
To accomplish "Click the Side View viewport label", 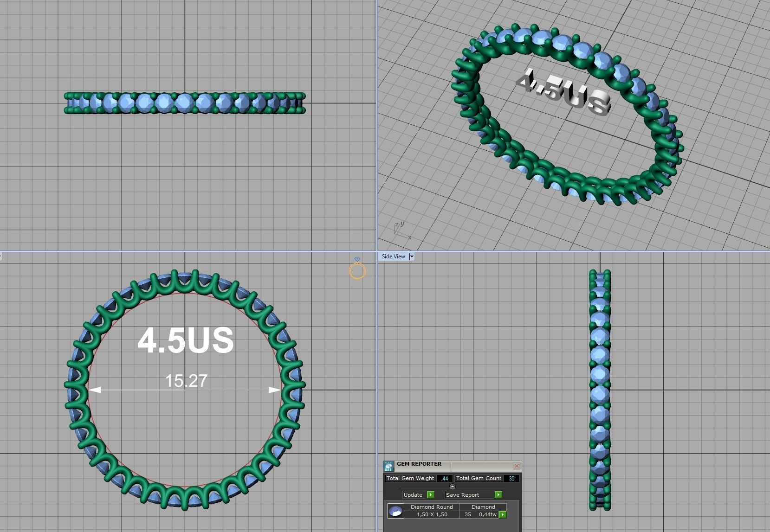I will point(394,256).
